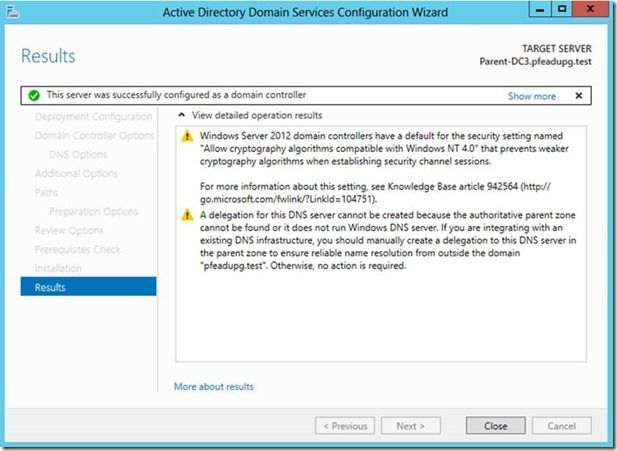Click the Next button
Image resolution: width=617 pixels, height=451 pixels.
(x=410, y=426)
